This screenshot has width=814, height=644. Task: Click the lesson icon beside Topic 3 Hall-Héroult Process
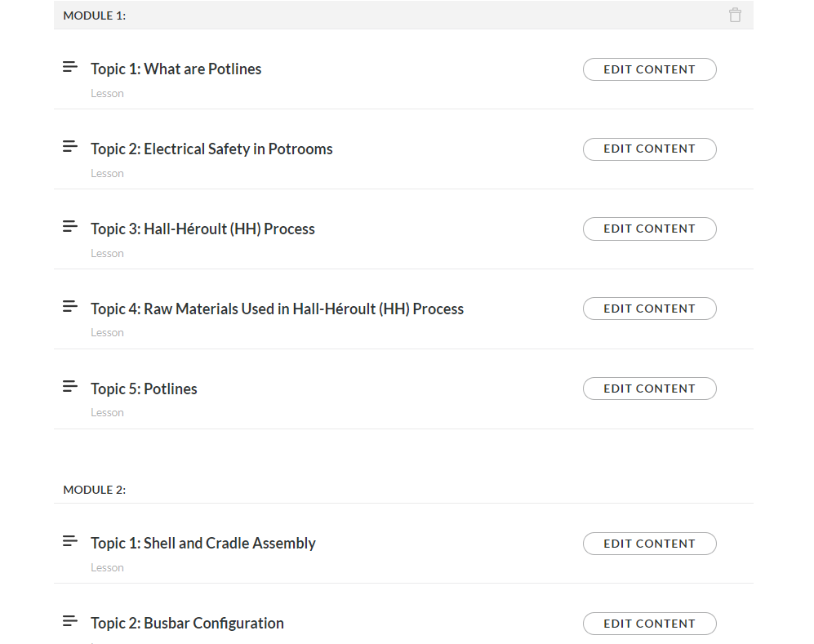pyautogui.click(x=70, y=227)
